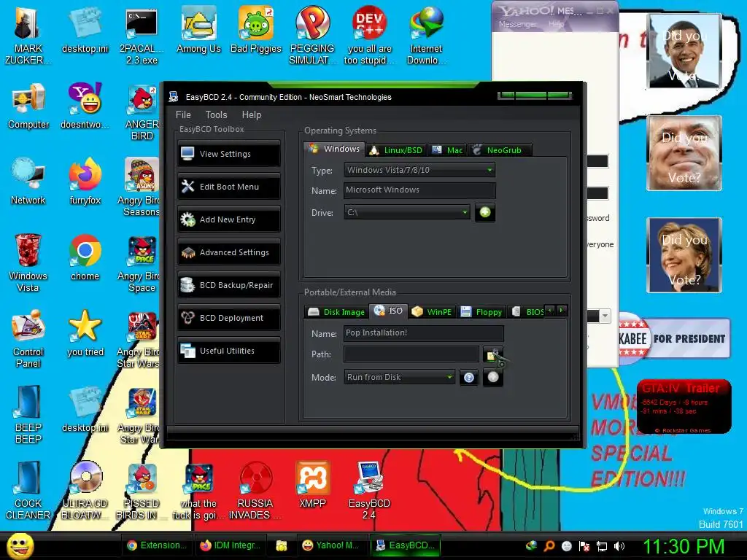Screen dimensions: 747x560
Task: Click the volume speaker tray icon
Action: coord(619,546)
